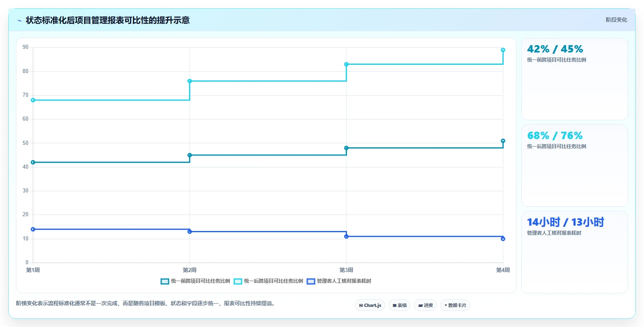
Task: Click the blue data point at 第1周 (14)
Action: pos(33,229)
